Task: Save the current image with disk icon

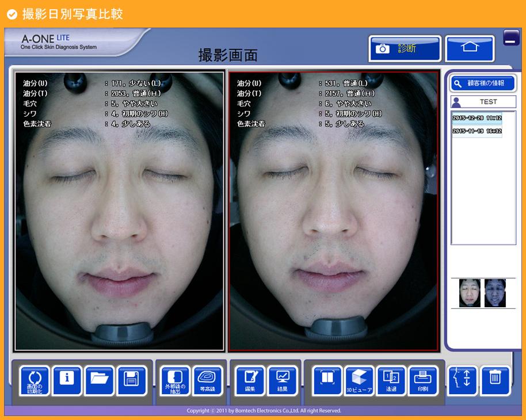Action: point(131,380)
